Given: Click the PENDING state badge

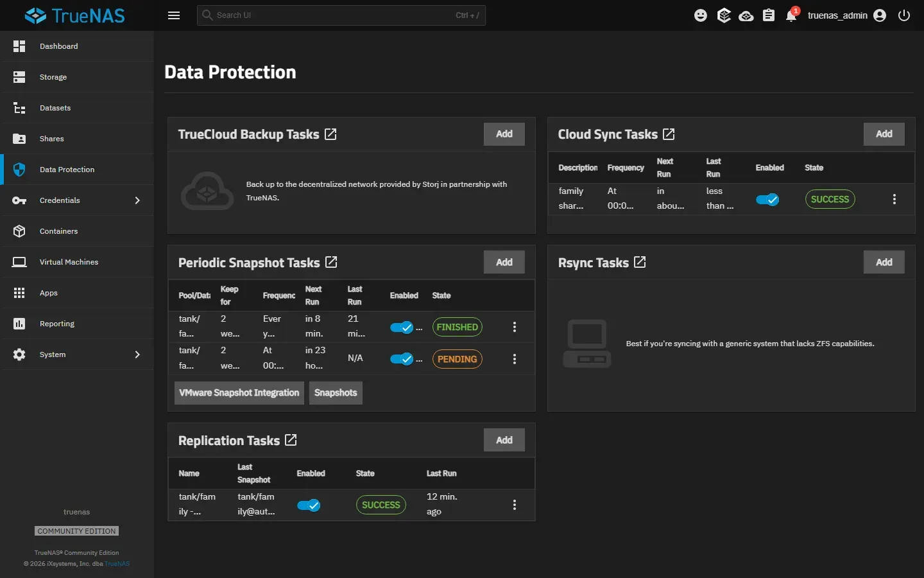Looking at the screenshot, I should pos(458,359).
